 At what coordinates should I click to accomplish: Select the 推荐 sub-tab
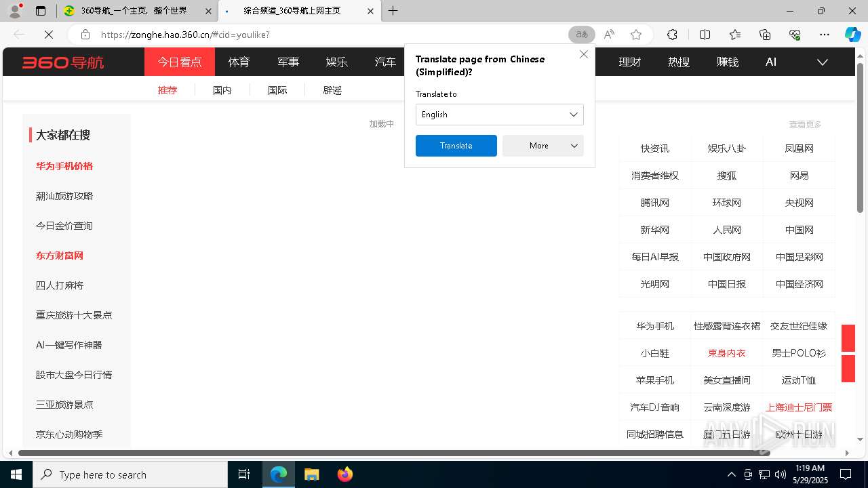pos(167,90)
